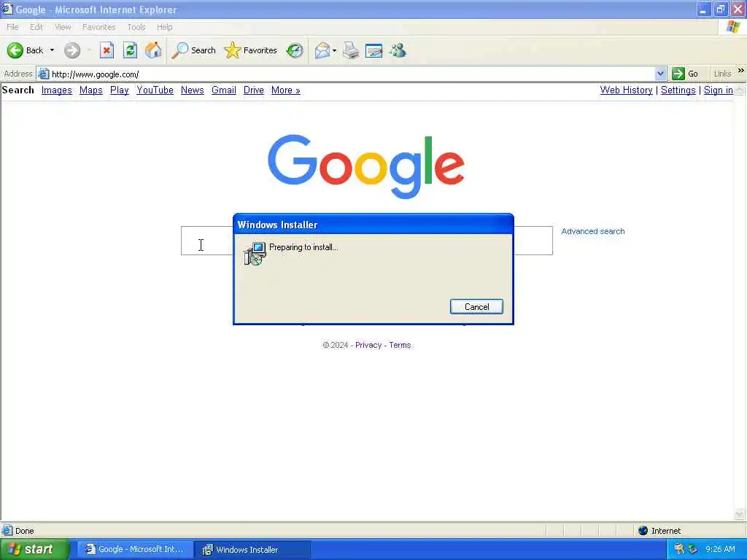Viewport: 747px width, 560px height.
Task: Click the Refresh page icon
Action: (x=130, y=50)
